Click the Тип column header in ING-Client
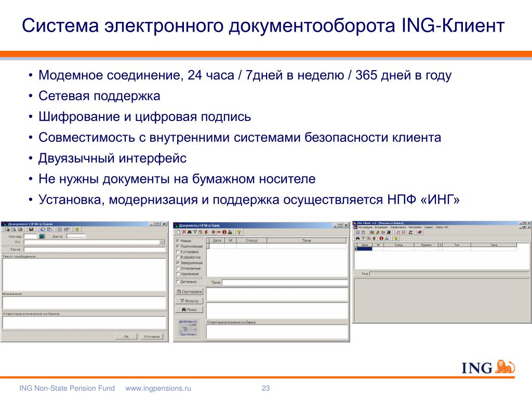The width and height of the screenshot is (532, 399). tap(456, 245)
